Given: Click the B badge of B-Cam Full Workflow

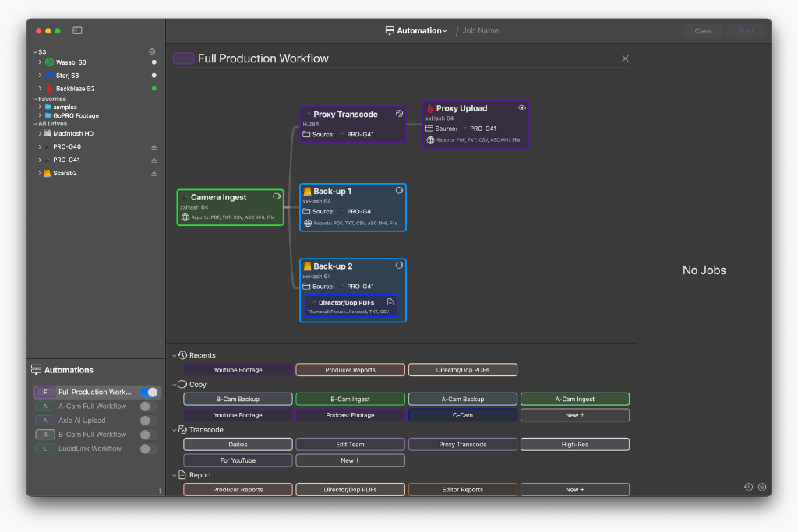Looking at the screenshot, I should (45, 435).
